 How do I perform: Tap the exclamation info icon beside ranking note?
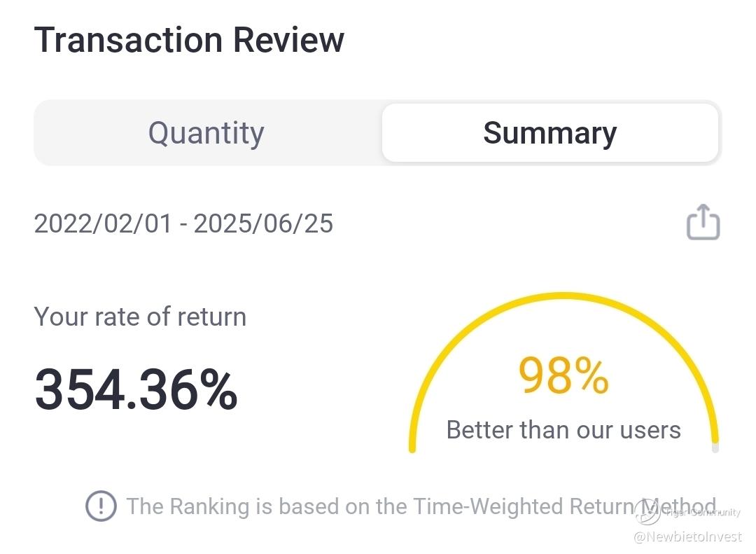tap(101, 506)
